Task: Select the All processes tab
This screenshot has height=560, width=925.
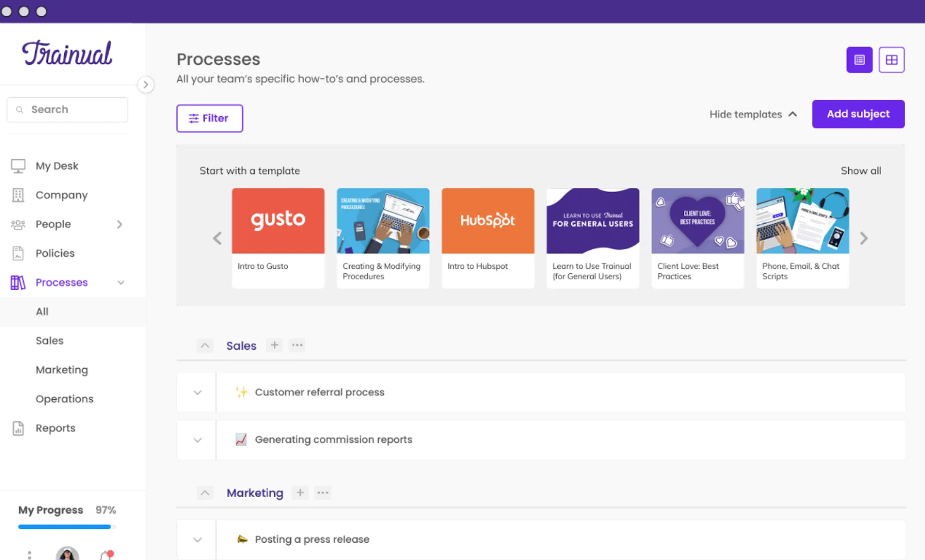Action: [x=42, y=311]
